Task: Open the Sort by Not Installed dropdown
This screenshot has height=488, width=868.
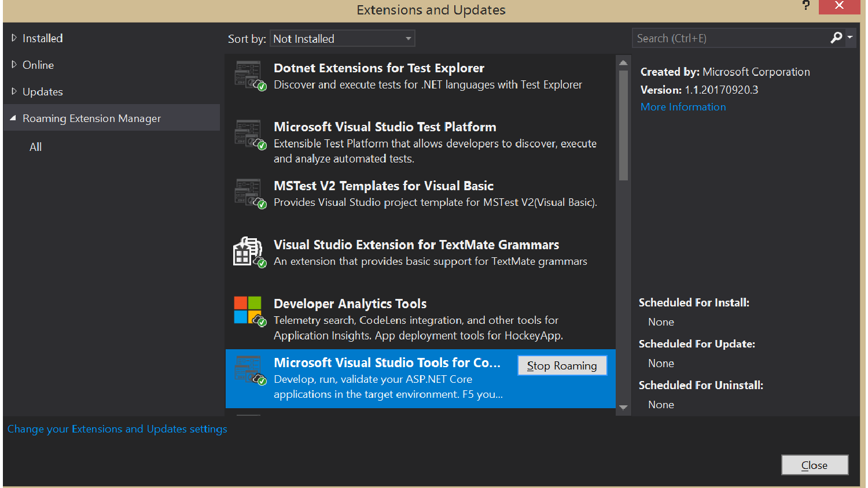Action: 343,39
